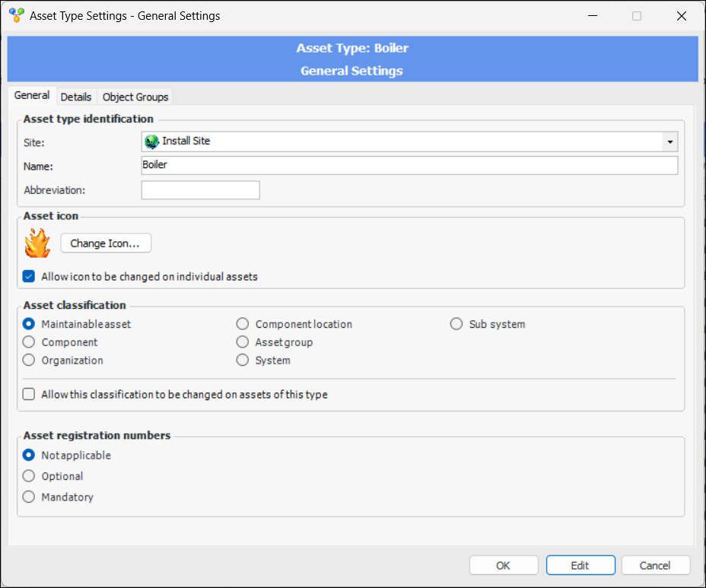Select the Component classification option
The width and height of the screenshot is (706, 588).
(29, 342)
